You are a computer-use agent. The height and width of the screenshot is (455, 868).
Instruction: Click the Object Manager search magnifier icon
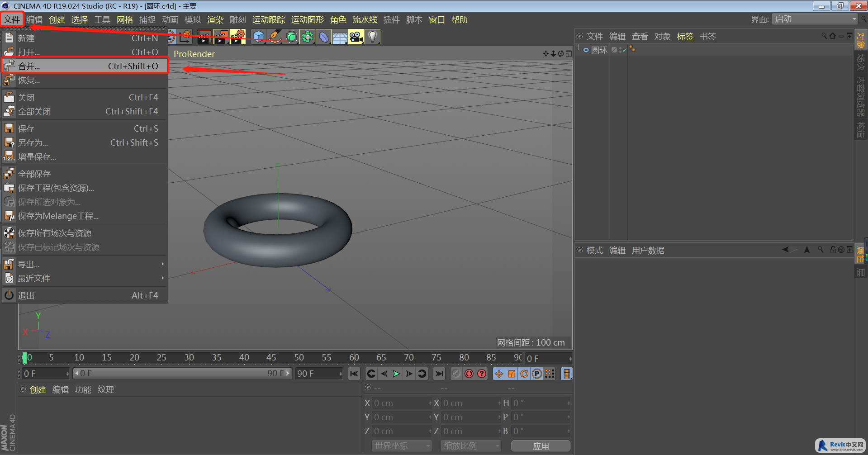(x=824, y=36)
